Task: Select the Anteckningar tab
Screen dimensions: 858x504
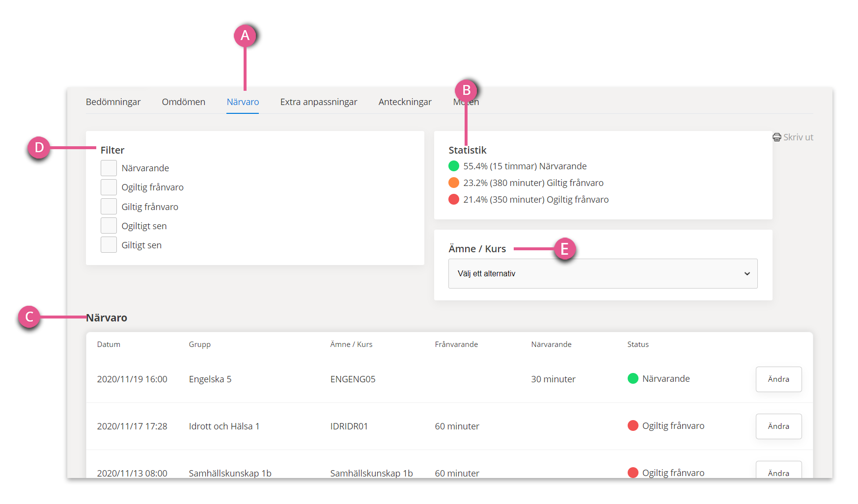Action: point(405,102)
